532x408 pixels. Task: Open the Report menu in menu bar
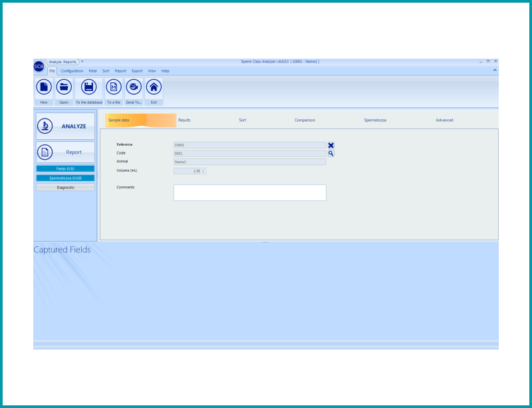pos(120,71)
